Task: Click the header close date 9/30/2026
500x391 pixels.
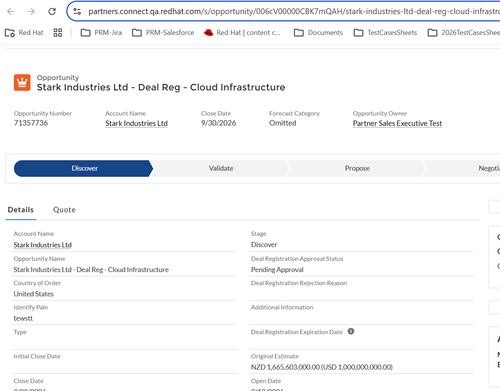Action: pyautogui.click(x=218, y=123)
